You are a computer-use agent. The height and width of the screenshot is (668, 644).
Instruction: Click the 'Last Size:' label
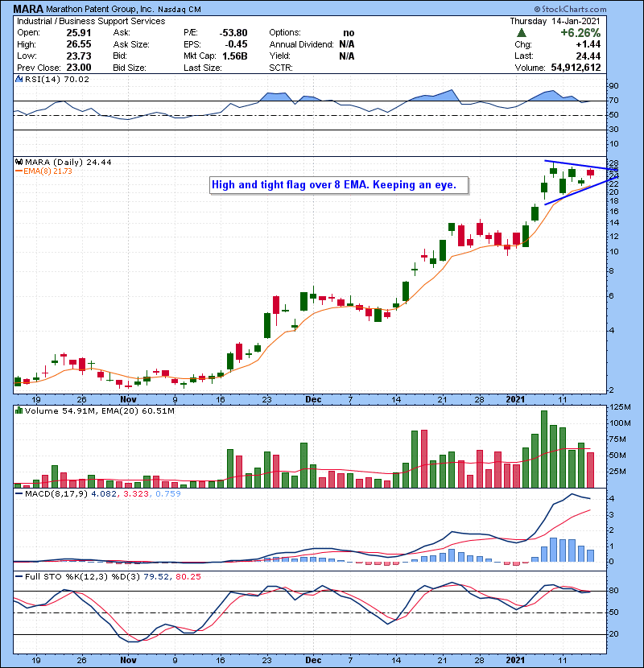click(x=202, y=68)
